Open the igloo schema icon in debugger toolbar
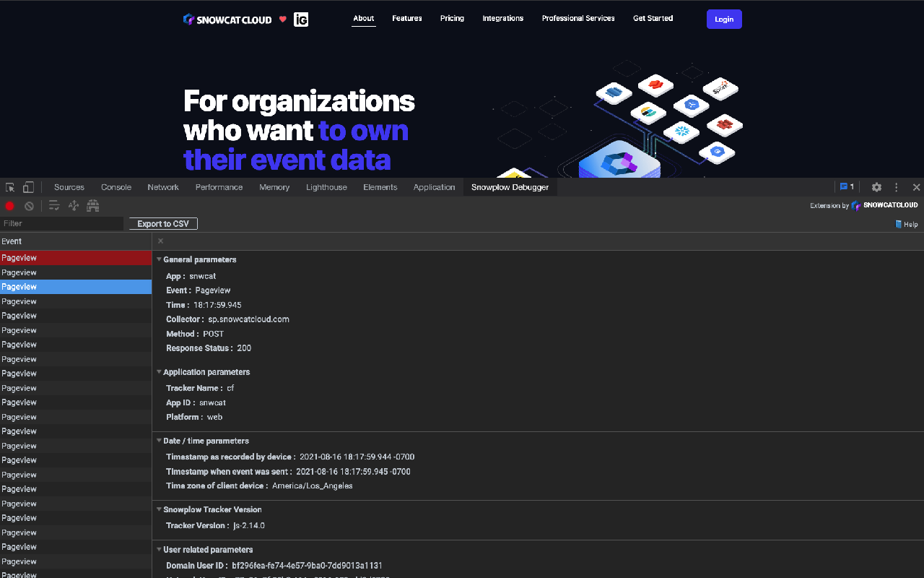924x578 pixels. click(92, 205)
